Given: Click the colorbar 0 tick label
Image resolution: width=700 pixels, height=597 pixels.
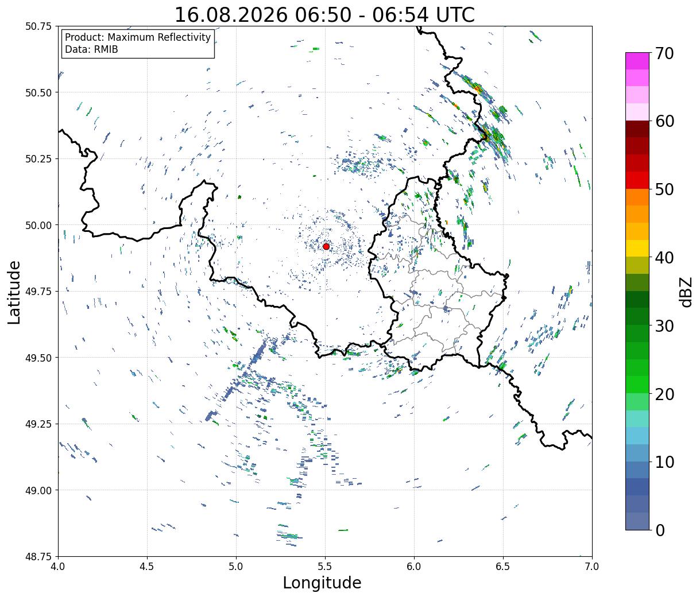Looking at the screenshot, I should tap(660, 530).
